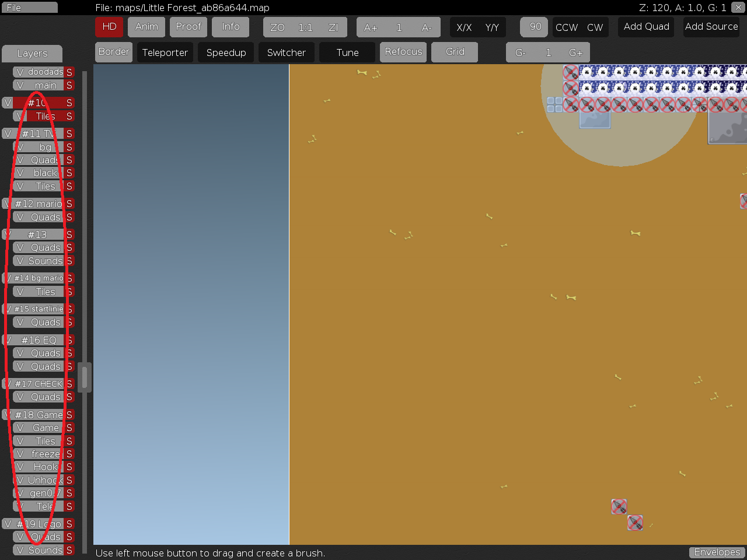Click the ZO zoom out button

277,27
